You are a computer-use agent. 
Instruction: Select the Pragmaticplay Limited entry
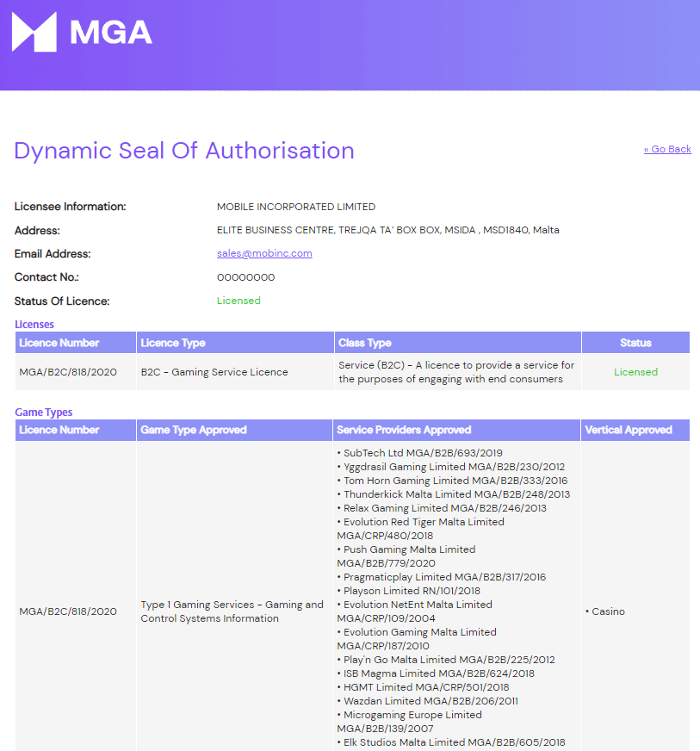click(x=442, y=577)
